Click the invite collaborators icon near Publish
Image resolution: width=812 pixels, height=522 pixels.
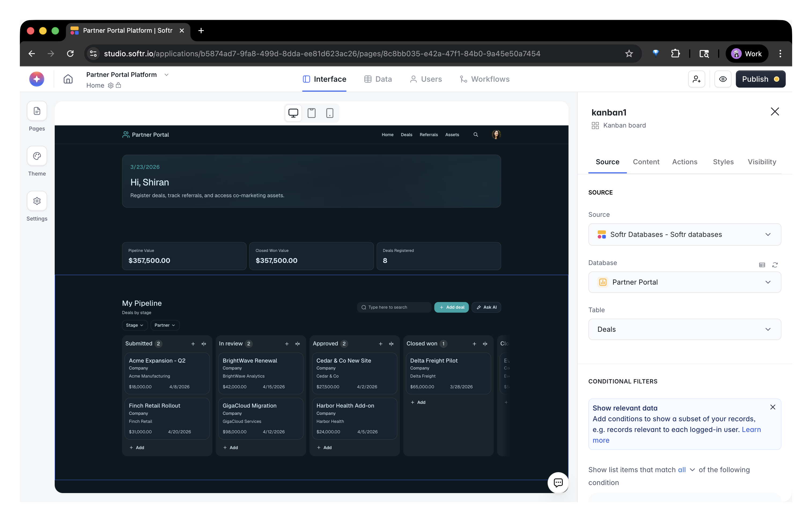[x=696, y=79]
